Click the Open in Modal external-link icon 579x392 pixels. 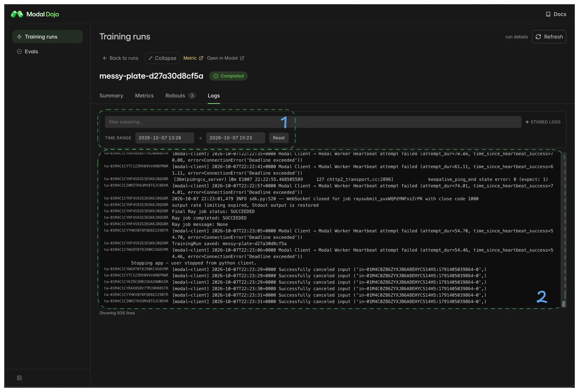[242, 58]
